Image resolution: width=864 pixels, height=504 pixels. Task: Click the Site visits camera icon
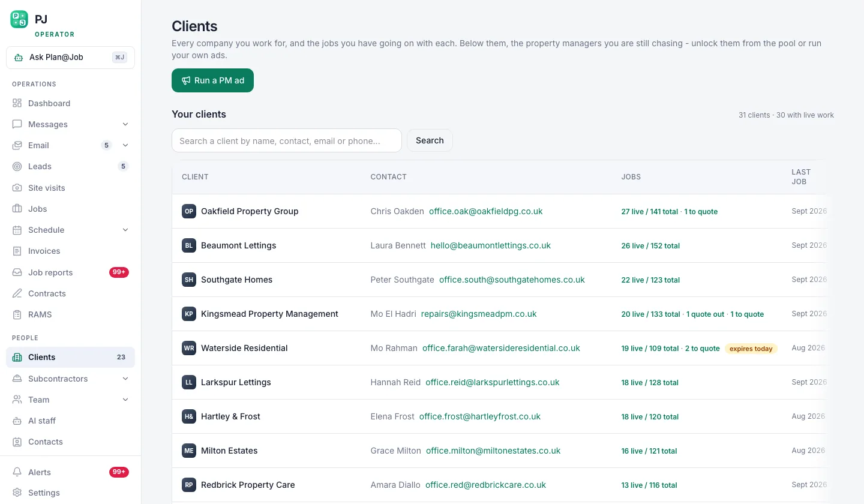(17, 188)
